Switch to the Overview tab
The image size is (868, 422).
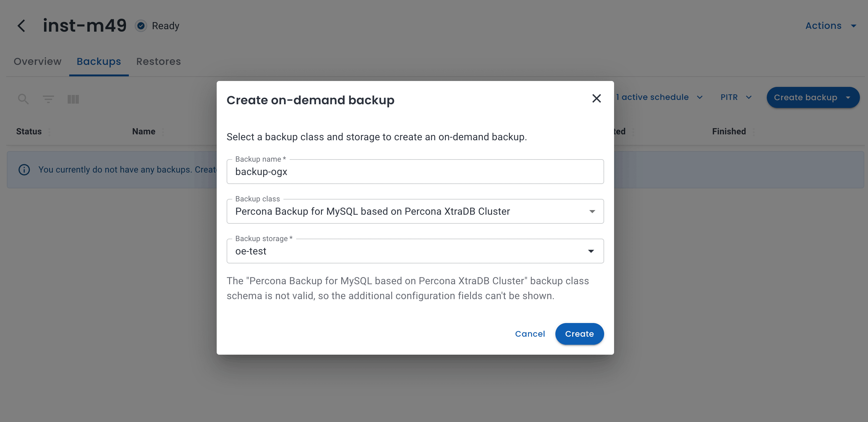point(37,61)
